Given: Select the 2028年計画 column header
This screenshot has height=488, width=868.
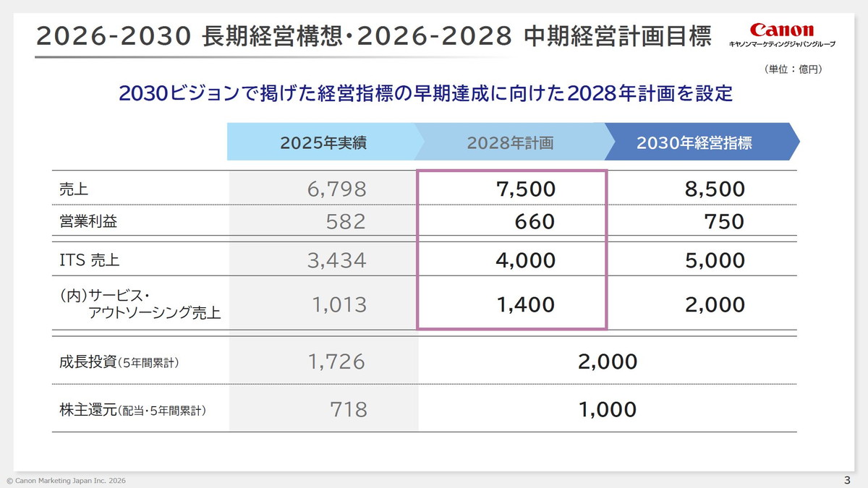Looking at the screenshot, I should point(510,142).
